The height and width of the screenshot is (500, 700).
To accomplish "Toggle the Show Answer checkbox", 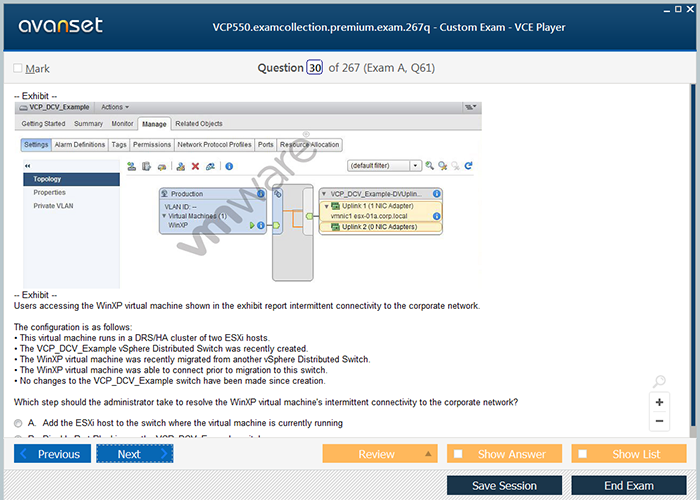I will click(x=458, y=454).
